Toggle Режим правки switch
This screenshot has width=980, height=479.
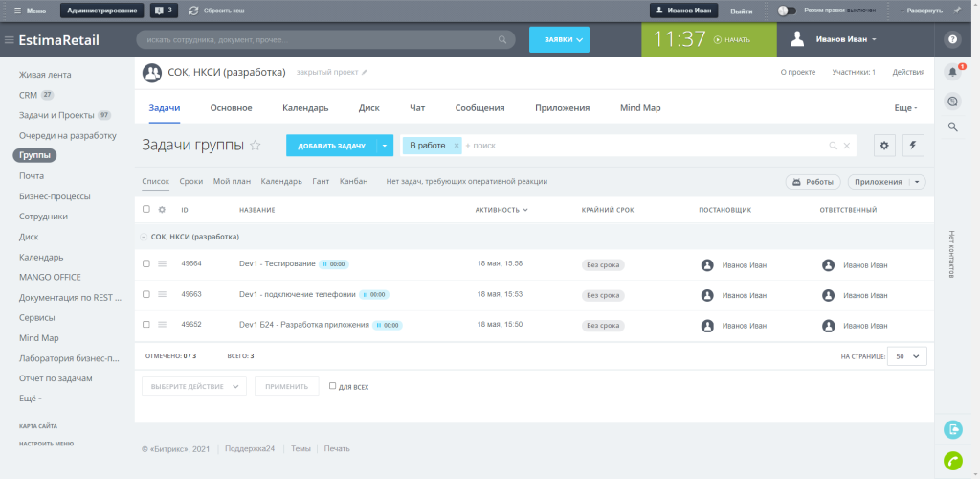point(787,11)
